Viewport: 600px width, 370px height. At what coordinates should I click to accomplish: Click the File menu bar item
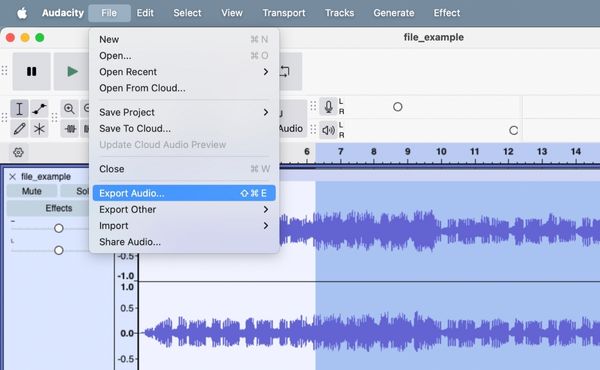click(x=109, y=13)
